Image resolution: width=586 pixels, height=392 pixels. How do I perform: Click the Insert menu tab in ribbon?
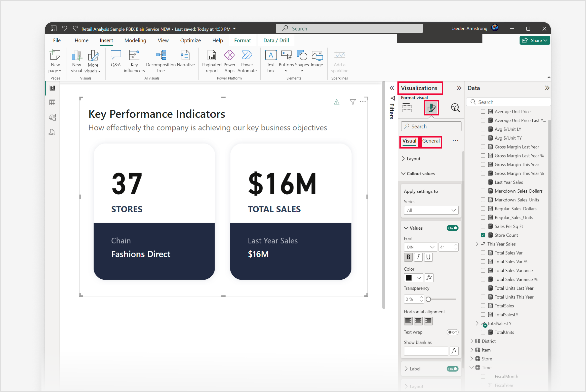(106, 40)
